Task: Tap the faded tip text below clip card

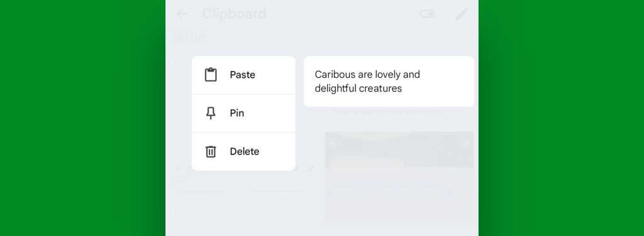Action: tap(386, 112)
